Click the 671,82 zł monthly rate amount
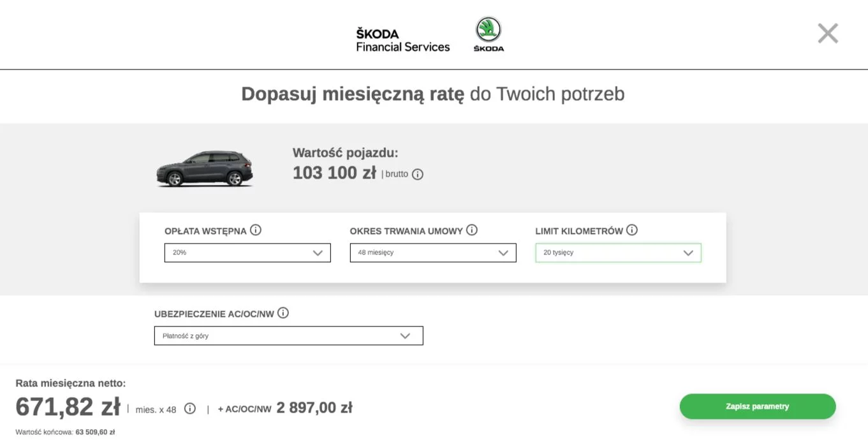 click(68, 407)
